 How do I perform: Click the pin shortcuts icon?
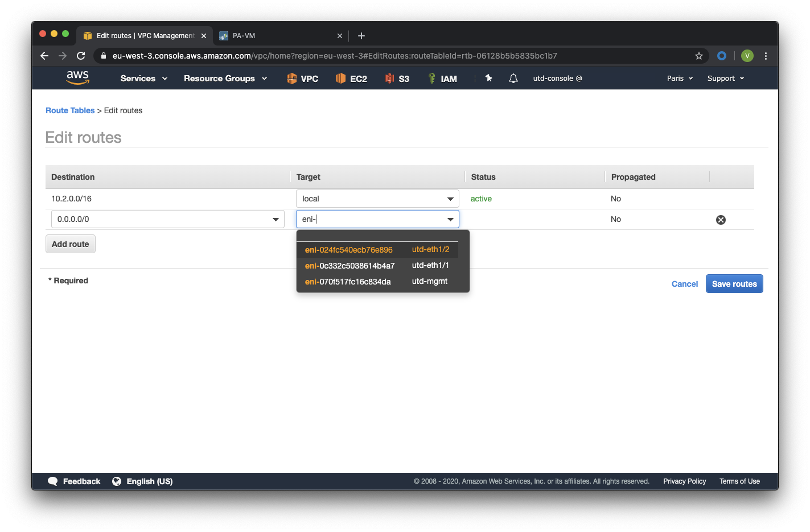pyautogui.click(x=488, y=78)
